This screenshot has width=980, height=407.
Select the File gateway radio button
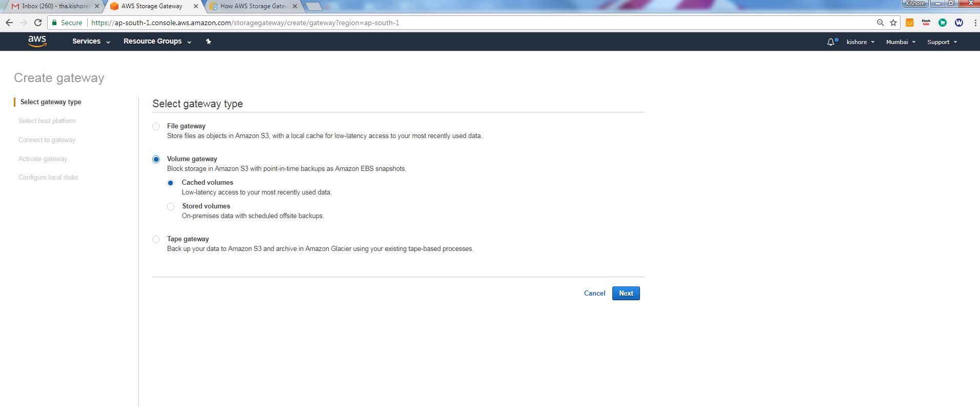[156, 126]
